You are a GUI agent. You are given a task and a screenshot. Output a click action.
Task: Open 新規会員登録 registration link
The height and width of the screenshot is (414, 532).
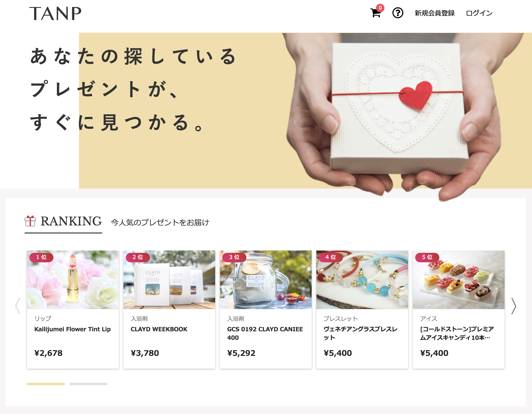tap(435, 13)
